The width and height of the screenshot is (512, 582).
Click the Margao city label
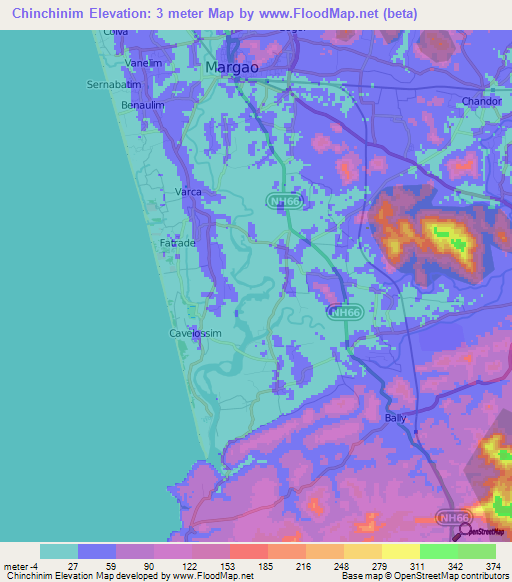[x=232, y=68]
